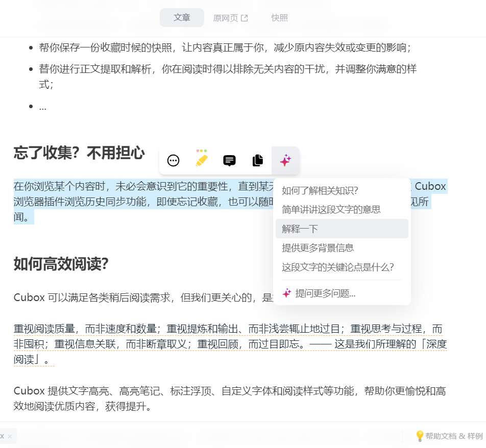Select 解释一下 in the AI menu
The height and width of the screenshot is (448, 486).
tap(342, 229)
